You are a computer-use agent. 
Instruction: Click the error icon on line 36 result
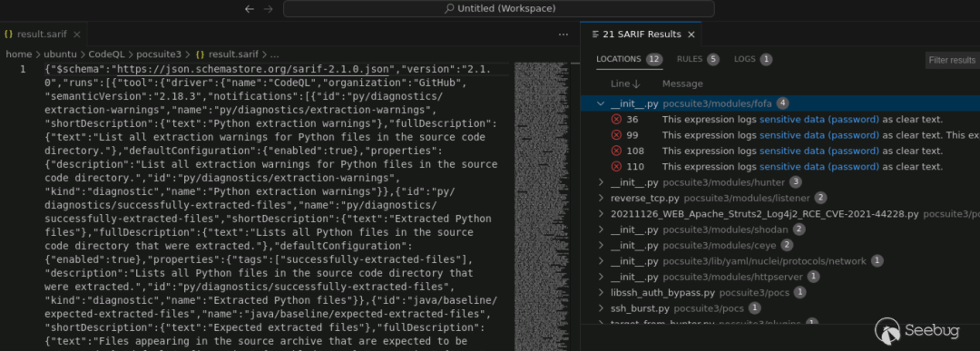click(616, 120)
